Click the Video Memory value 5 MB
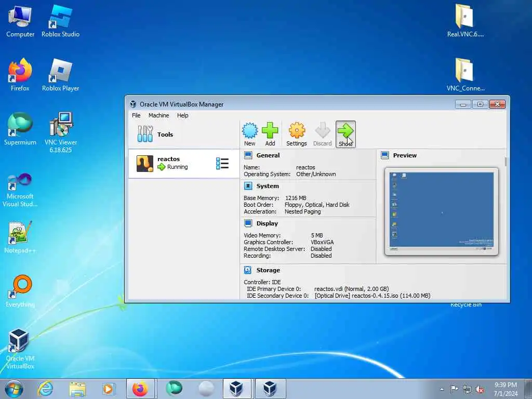Viewport: 532px width, 399px height. point(317,235)
